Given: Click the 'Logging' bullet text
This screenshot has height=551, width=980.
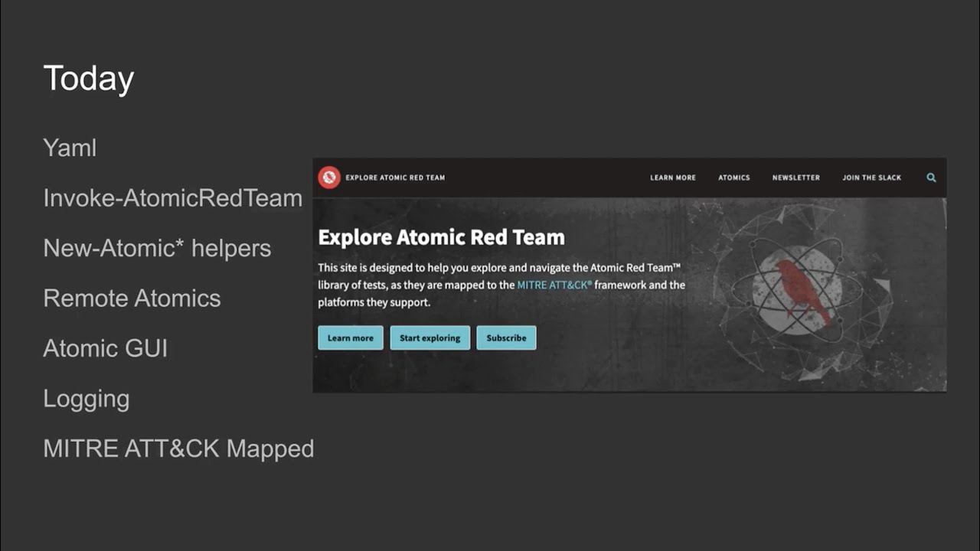Looking at the screenshot, I should (87, 399).
